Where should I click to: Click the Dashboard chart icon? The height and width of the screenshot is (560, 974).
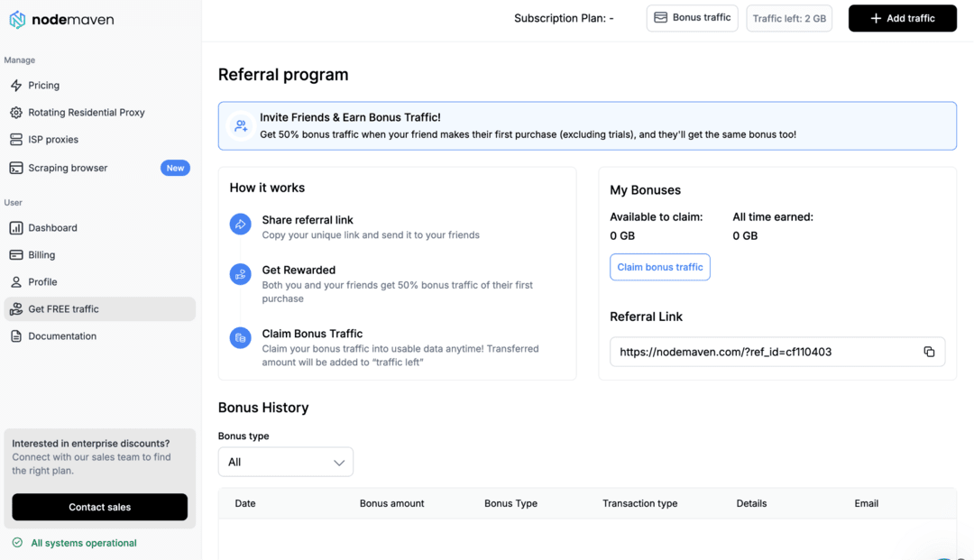click(16, 228)
